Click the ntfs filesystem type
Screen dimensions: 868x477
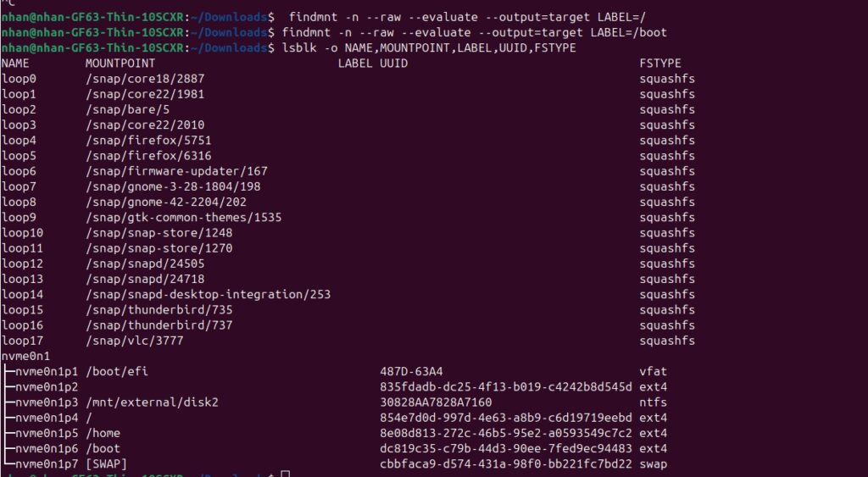pos(654,402)
